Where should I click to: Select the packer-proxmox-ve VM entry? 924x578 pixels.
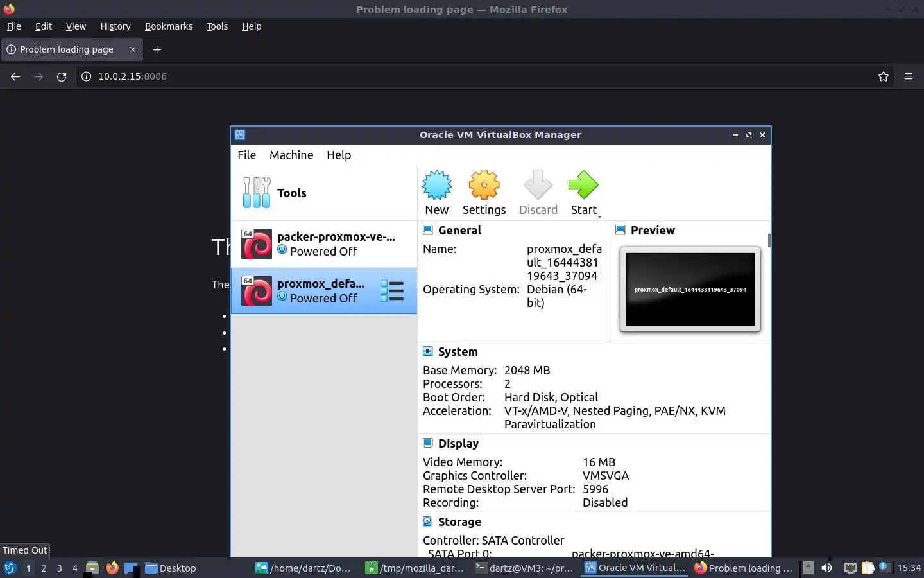(x=324, y=244)
